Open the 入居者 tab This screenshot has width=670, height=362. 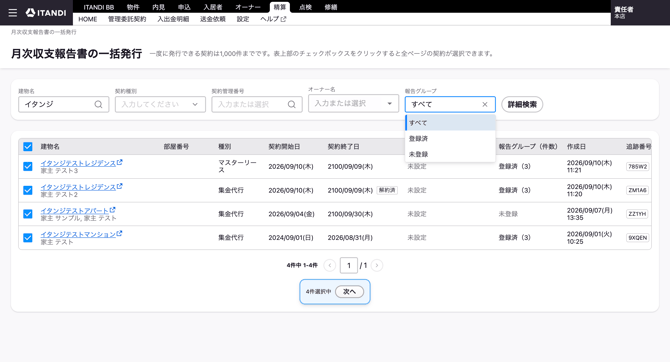213,7
